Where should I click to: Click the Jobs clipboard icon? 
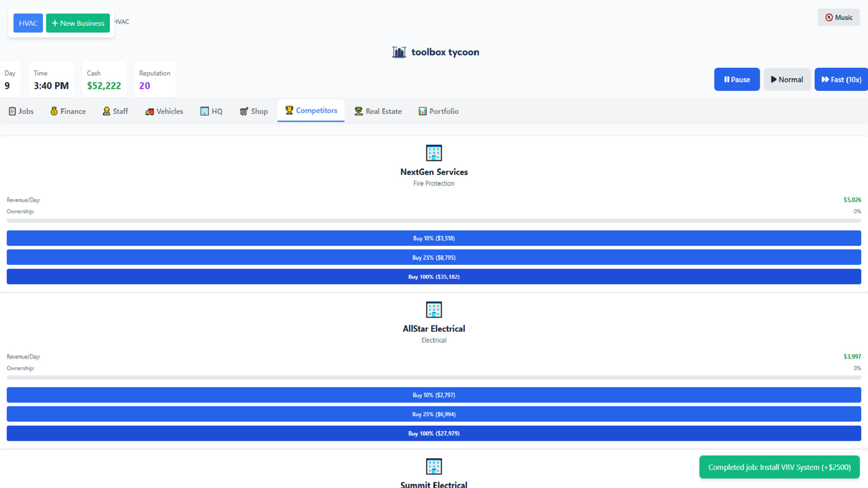[x=12, y=111]
